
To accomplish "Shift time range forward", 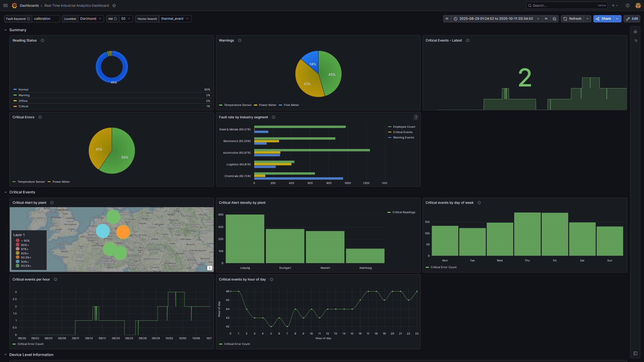I will [x=546, y=19].
